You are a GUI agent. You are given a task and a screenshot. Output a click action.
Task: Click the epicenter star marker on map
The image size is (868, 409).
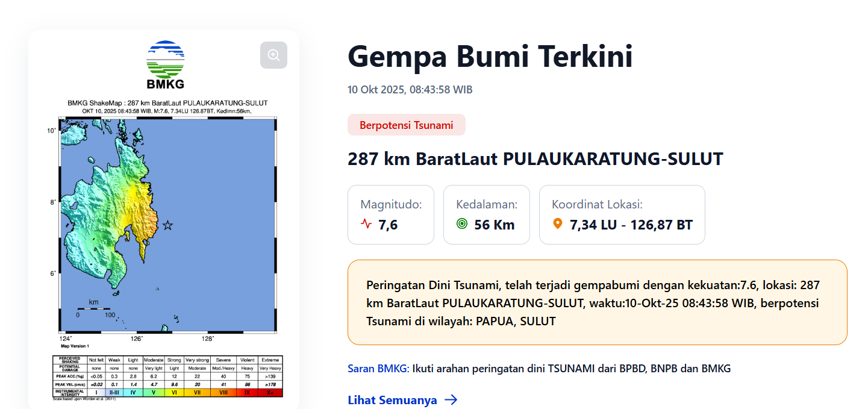(x=167, y=225)
